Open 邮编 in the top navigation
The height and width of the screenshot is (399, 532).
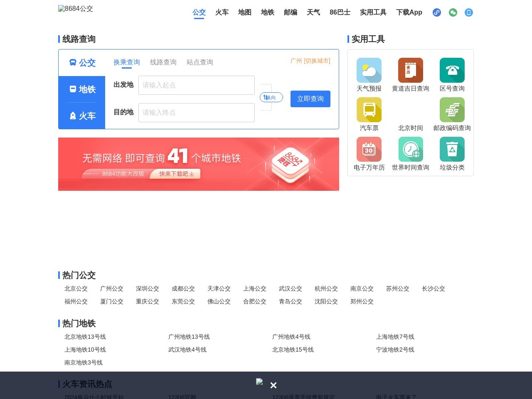(x=291, y=12)
